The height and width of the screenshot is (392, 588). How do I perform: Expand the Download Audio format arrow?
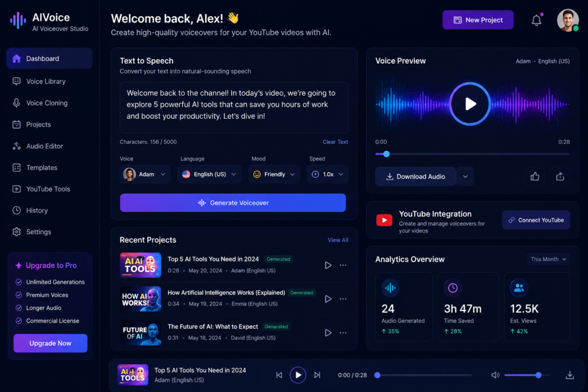pos(465,177)
